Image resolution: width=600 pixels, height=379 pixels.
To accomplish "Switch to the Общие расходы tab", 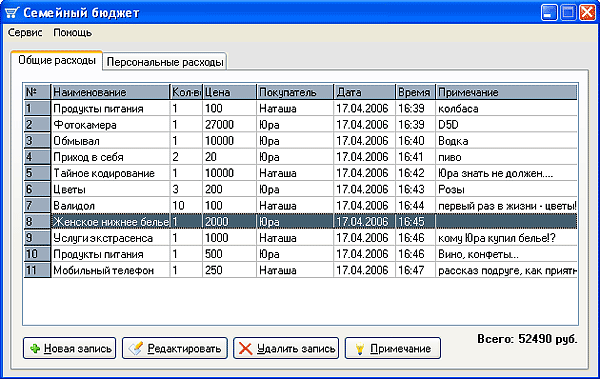I will click(x=57, y=60).
